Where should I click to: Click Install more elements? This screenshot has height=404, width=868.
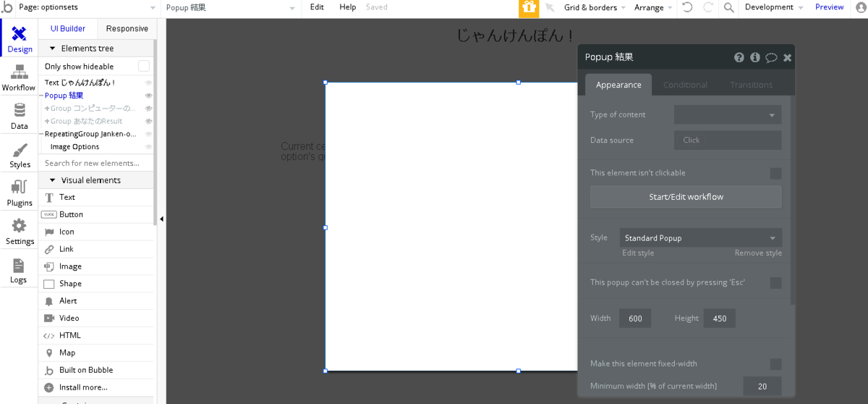coord(98,387)
